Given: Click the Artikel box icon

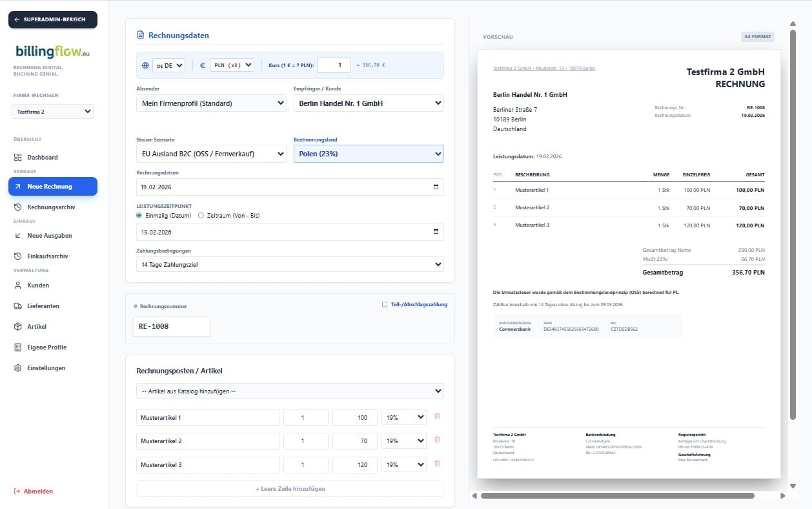Looking at the screenshot, I should [x=18, y=327].
